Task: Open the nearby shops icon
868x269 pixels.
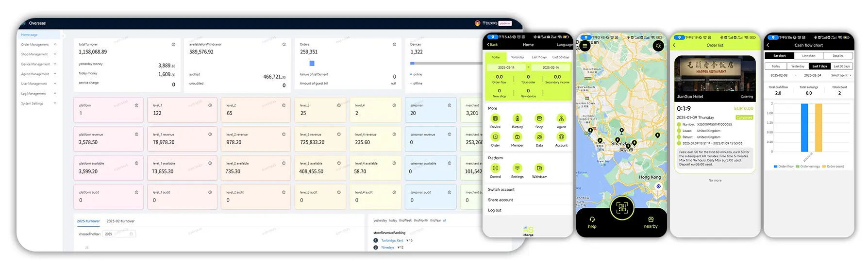Action: 651,219
